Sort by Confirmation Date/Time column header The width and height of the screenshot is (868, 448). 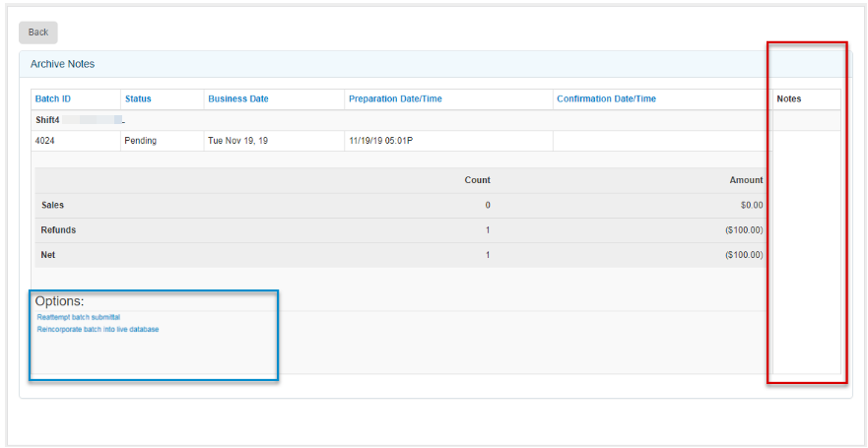[x=606, y=99]
